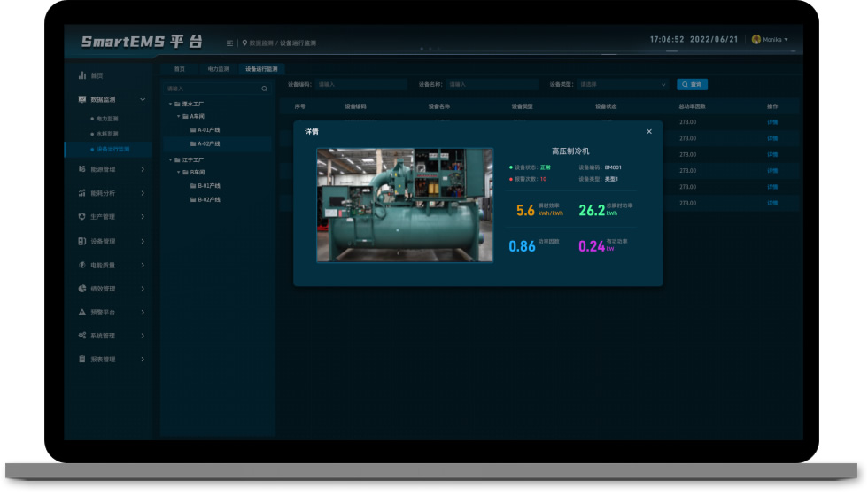Image resolution: width=868 pixels, height=496 pixels.
Task: Switch to the 电力监测 tab
Action: point(218,69)
